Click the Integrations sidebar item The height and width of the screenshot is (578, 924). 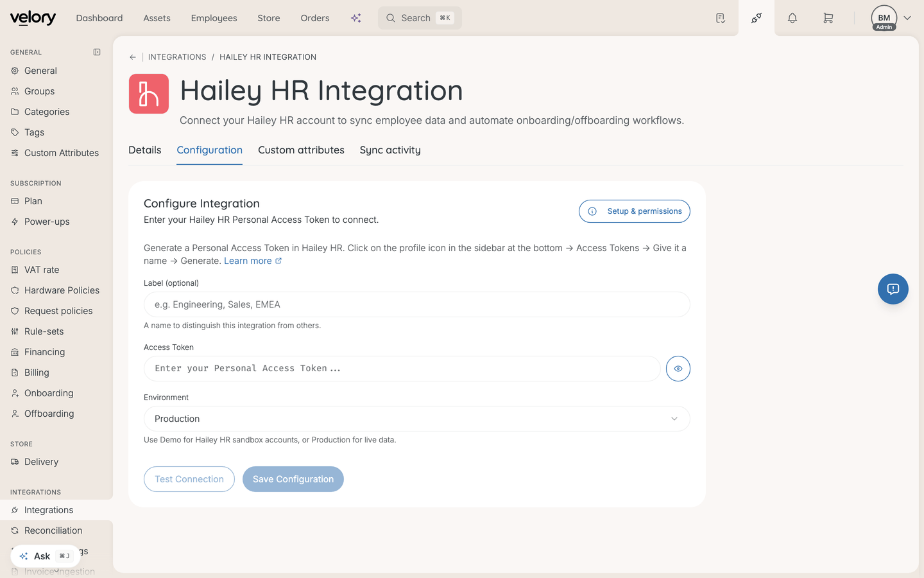click(x=56, y=510)
